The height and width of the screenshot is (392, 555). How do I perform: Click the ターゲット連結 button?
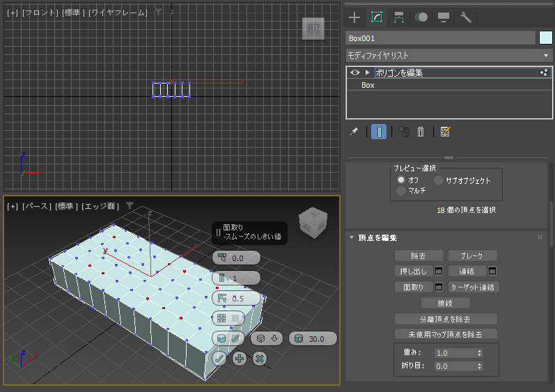(x=474, y=287)
